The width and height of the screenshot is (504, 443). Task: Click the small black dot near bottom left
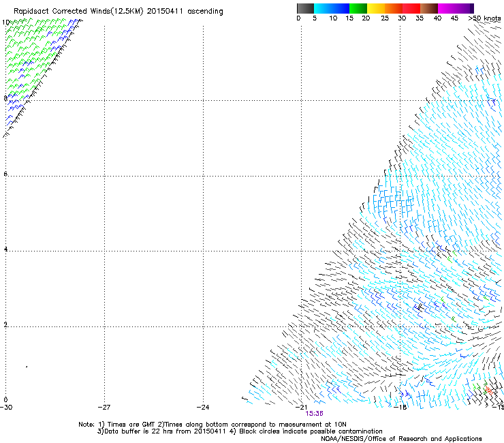27,367
